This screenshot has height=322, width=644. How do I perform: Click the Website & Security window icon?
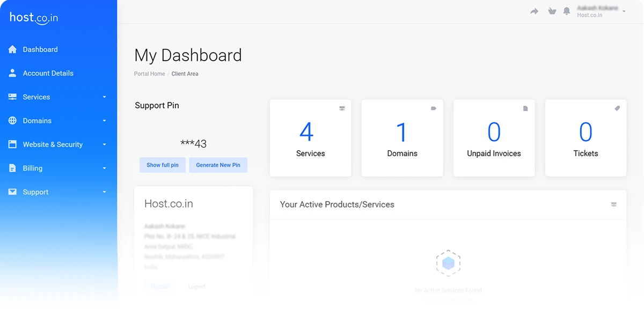12,144
